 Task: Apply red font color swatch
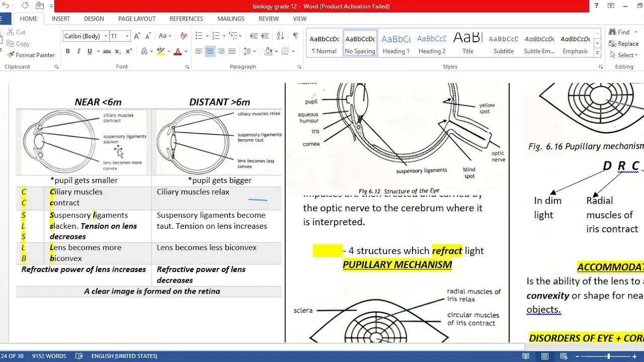178,51
